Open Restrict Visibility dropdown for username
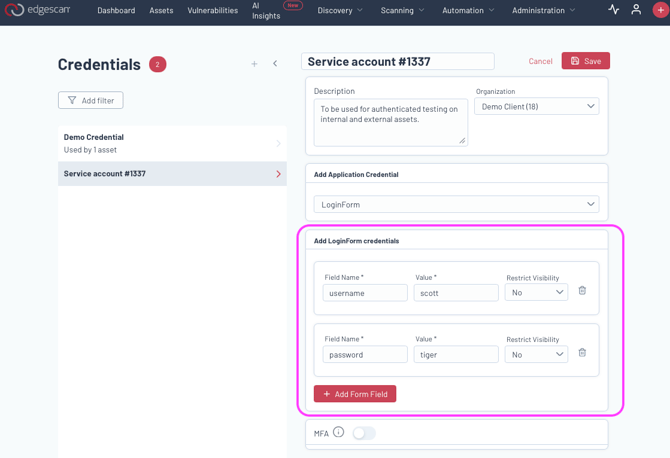This screenshot has height=458, width=670. pos(536,293)
